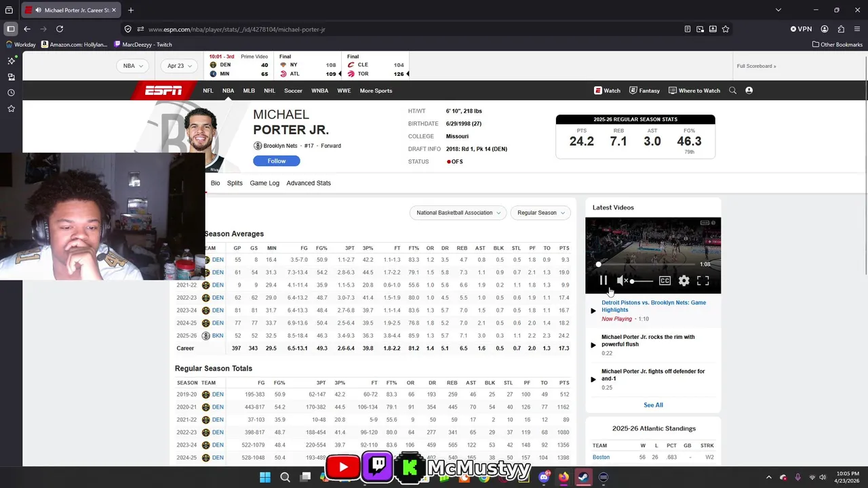Reload the page
This screenshot has width=868, height=488.
tap(60, 29)
